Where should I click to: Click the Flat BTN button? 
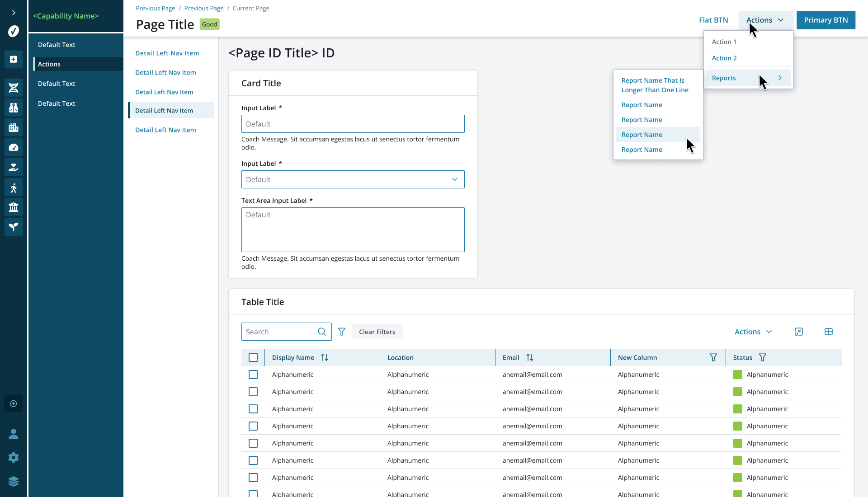[713, 20]
